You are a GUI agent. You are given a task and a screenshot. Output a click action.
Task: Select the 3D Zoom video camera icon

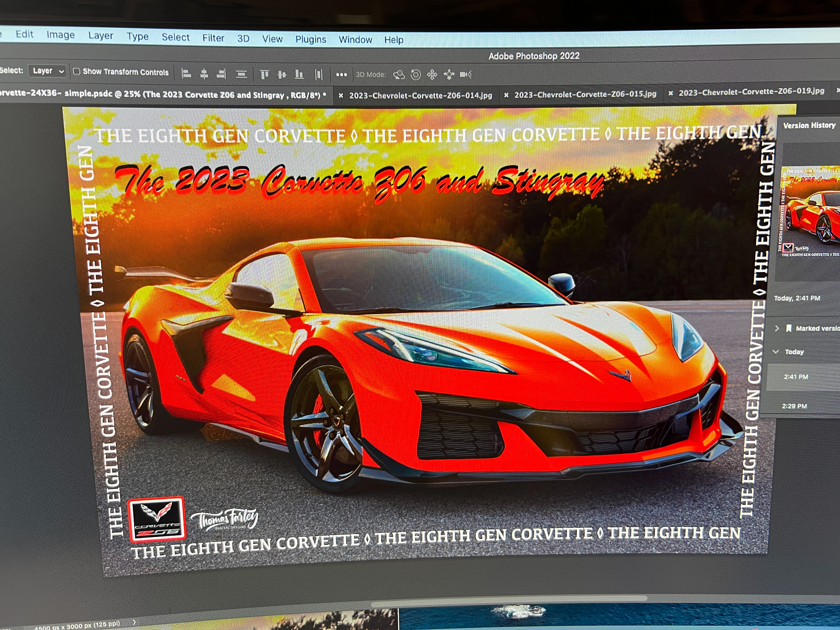pyautogui.click(x=465, y=74)
